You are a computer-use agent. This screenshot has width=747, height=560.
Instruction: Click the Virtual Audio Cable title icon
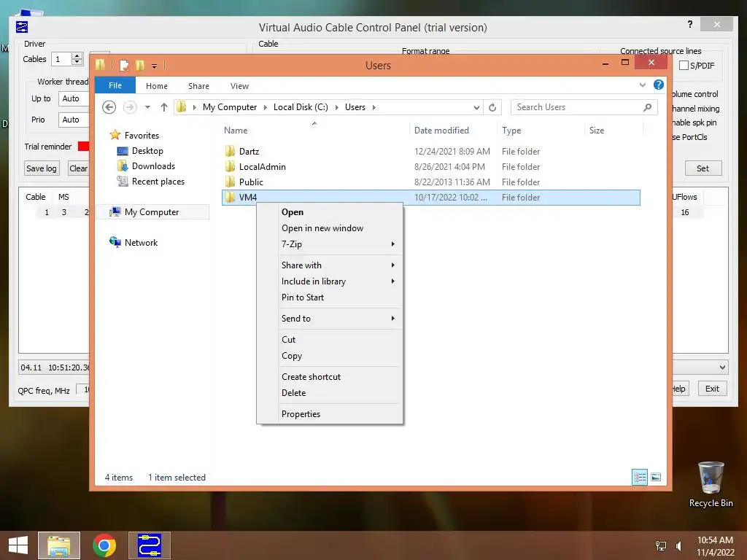tap(21, 27)
